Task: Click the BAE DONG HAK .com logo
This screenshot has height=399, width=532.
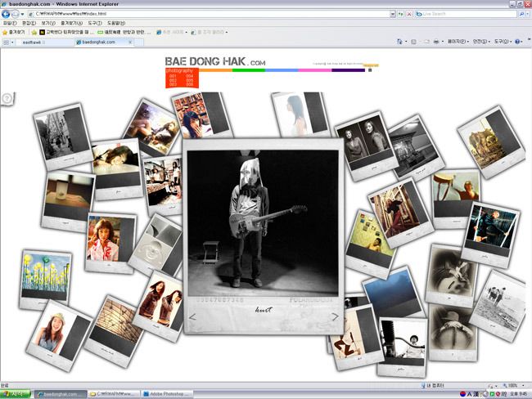Action: [x=215, y=61]
